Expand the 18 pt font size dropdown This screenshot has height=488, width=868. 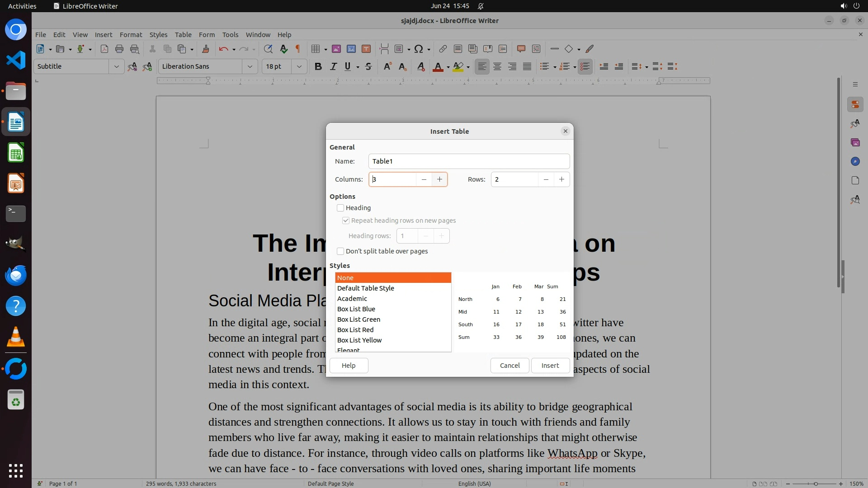pos(299,66)
